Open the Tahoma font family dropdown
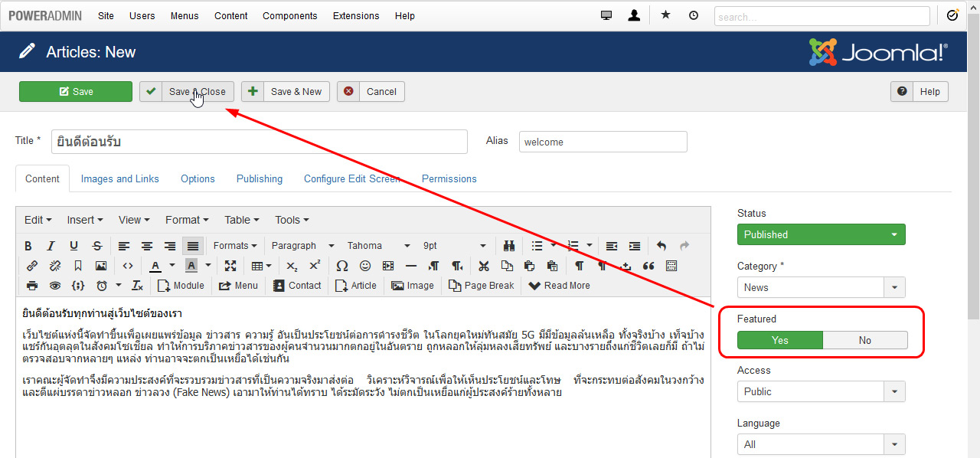The height and width of the screenshot is (458, 980). (377, 245)
